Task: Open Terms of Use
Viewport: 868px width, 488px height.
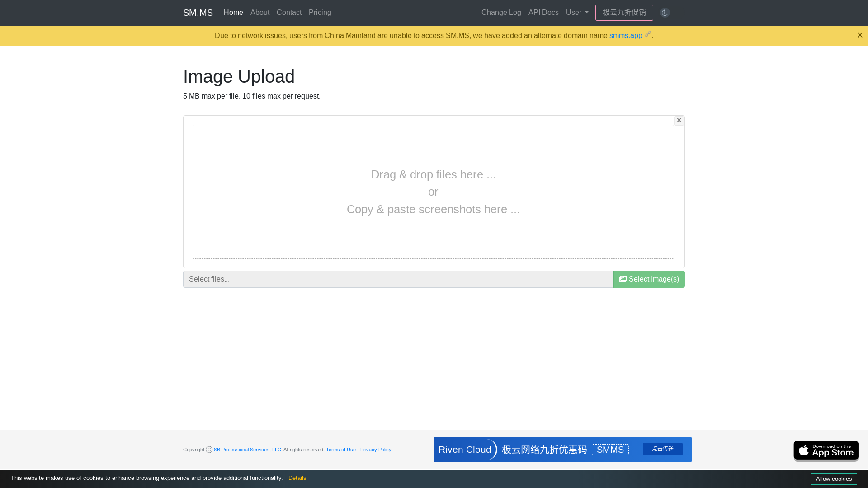Action: point(340,450)
